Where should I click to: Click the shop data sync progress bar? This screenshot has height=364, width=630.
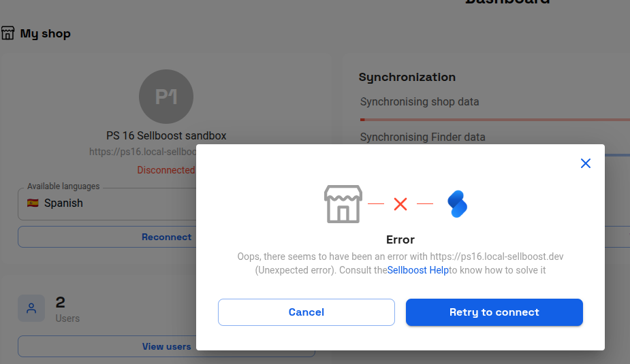pos(495,120)
